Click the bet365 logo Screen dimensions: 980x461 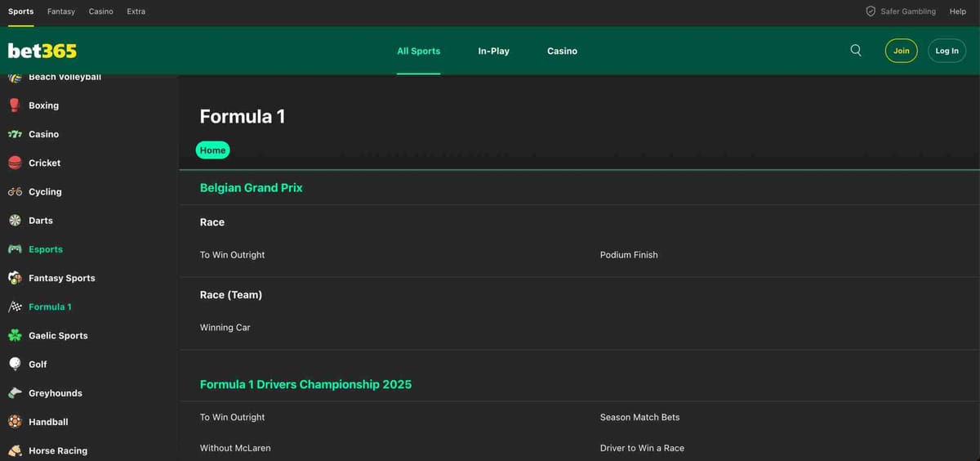pyautogui.click(x=42, y=51)
